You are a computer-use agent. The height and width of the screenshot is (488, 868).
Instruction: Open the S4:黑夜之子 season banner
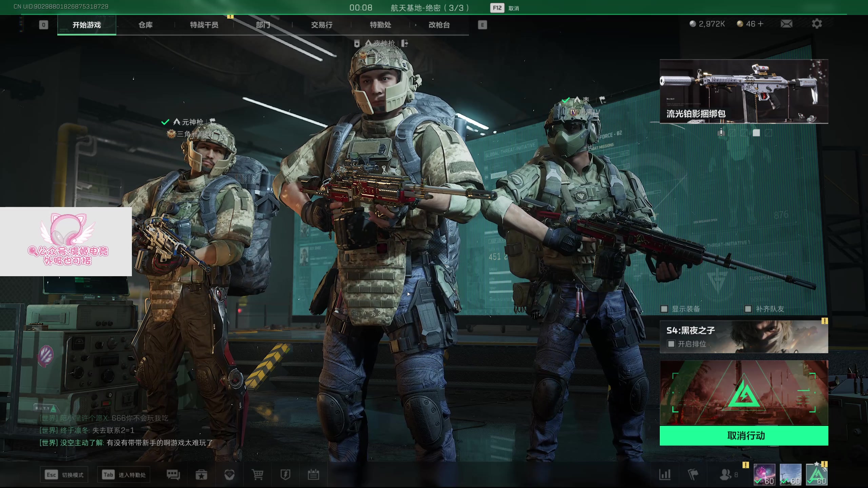point(744,337)
